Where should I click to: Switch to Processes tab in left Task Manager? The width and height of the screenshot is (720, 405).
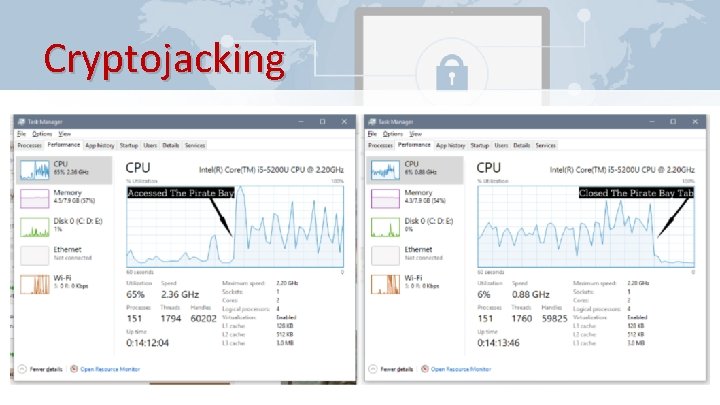[29, 145]
